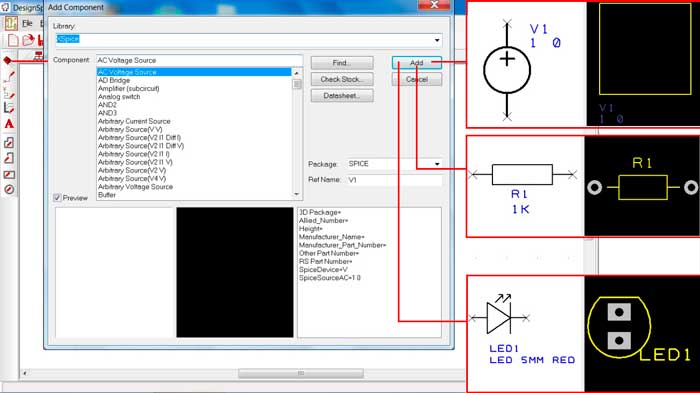Click the schematic document icon beside File menu
This screenshot has height=393, width=700.
click(11, 23)
